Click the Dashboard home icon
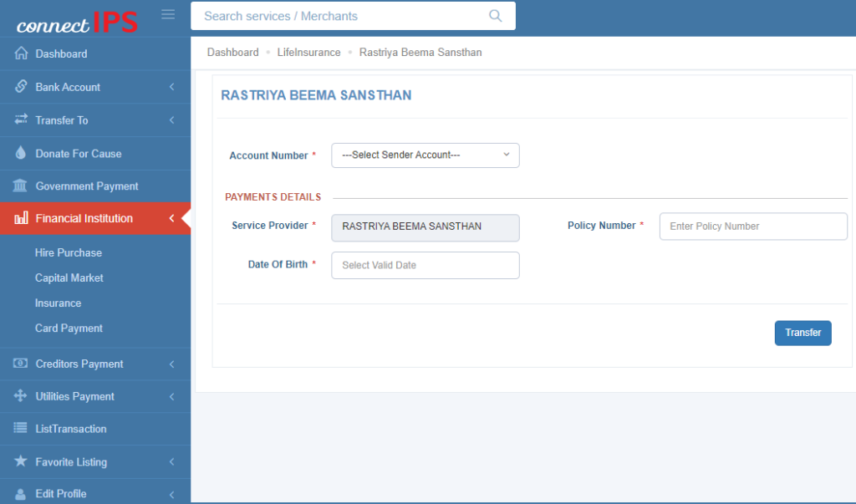Image resolution: width=856 pixels, height=504 pixels. [21, 53]
